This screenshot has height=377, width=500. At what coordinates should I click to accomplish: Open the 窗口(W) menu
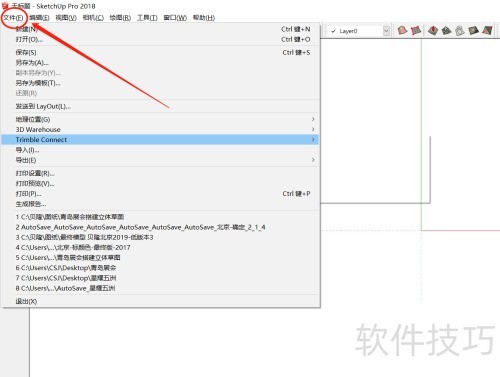[175, 18]
